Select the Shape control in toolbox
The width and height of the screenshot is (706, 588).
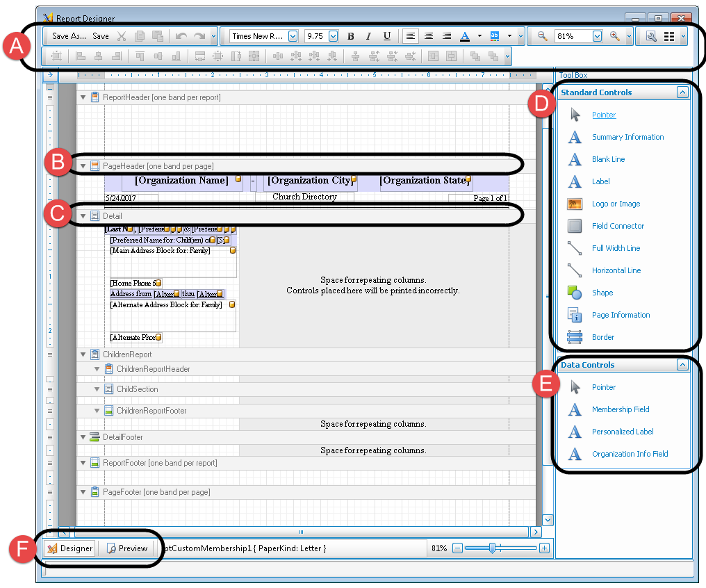602,293
